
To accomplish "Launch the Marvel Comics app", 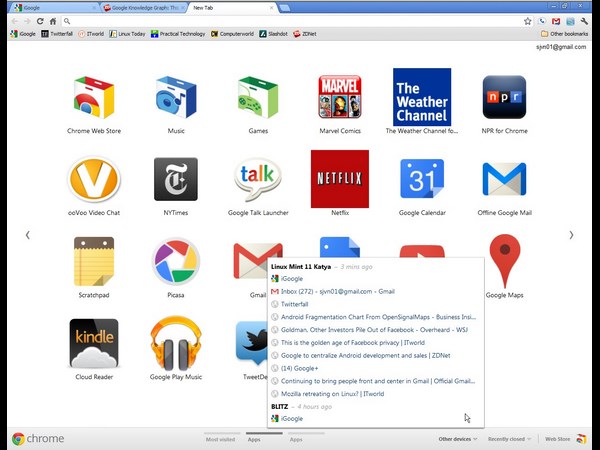I will coord(339,98).
